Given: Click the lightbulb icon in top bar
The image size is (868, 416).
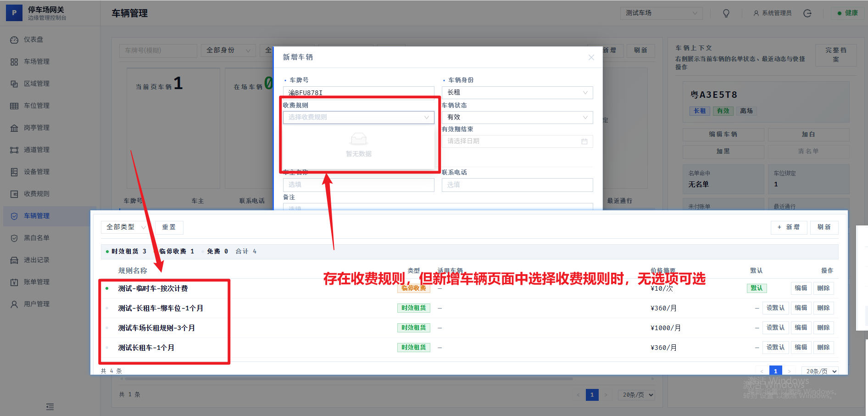Looking at the screenshot, I should 726,13.
